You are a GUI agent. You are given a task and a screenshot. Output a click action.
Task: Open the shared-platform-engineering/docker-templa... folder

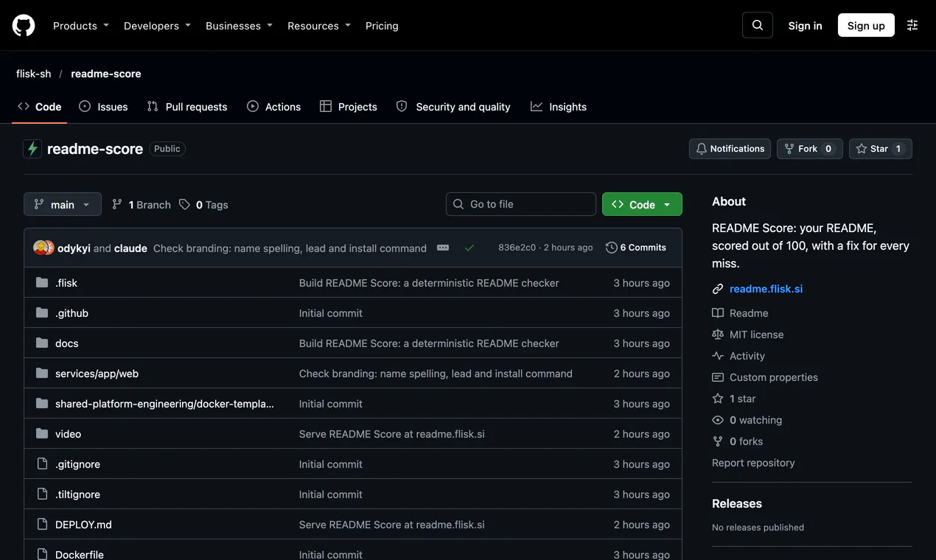[164, 404]
